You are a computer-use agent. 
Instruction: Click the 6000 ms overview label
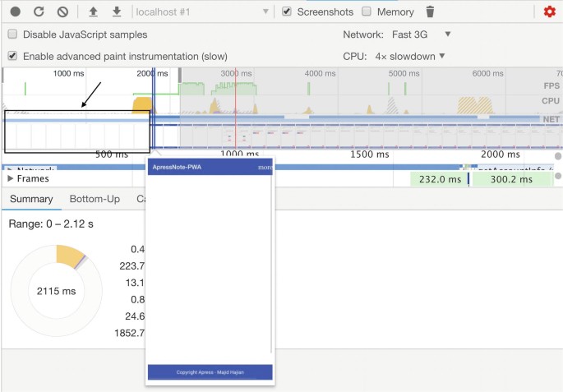pos(487,74)
